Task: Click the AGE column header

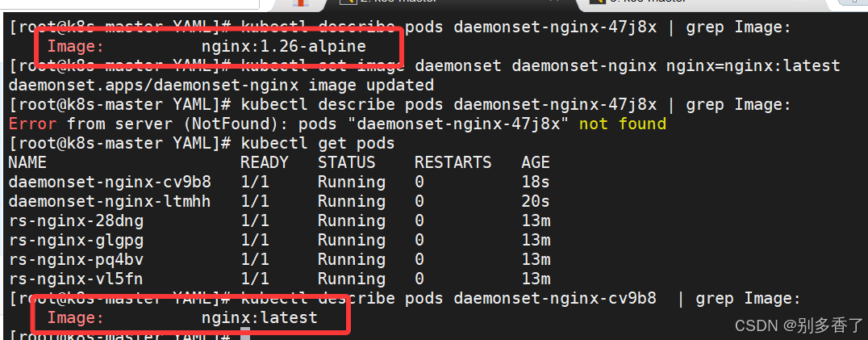Action: pos(536,163)
